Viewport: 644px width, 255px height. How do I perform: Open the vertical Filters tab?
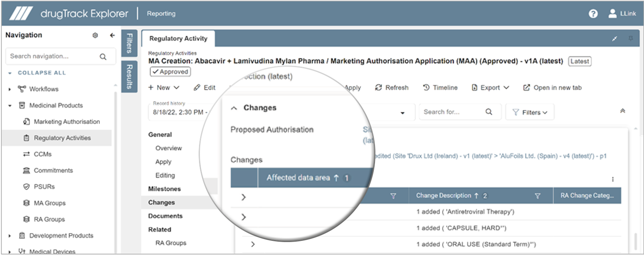(129, 43)
